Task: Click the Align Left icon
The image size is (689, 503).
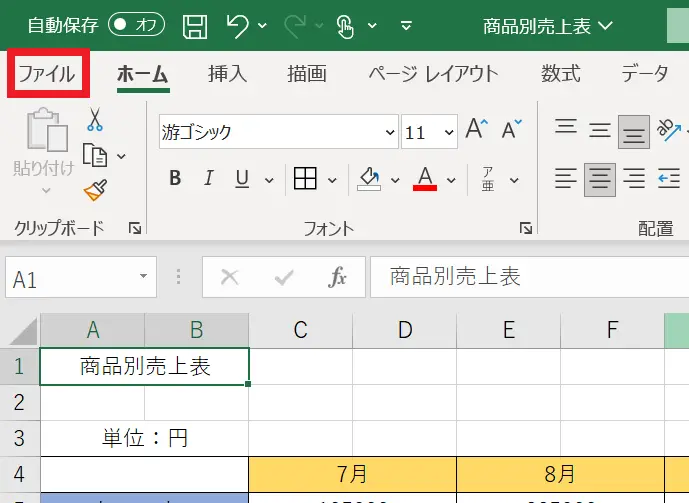Action: click(566, 179)
